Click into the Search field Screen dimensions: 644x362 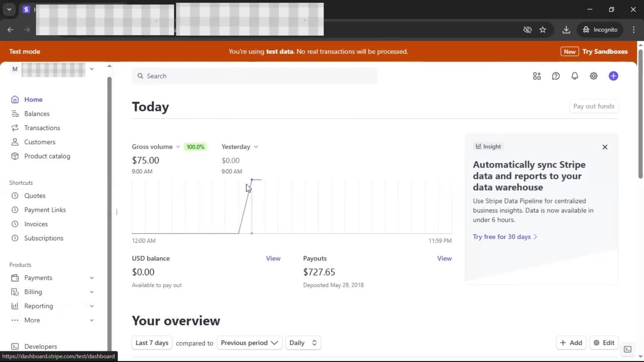[255, 76]
